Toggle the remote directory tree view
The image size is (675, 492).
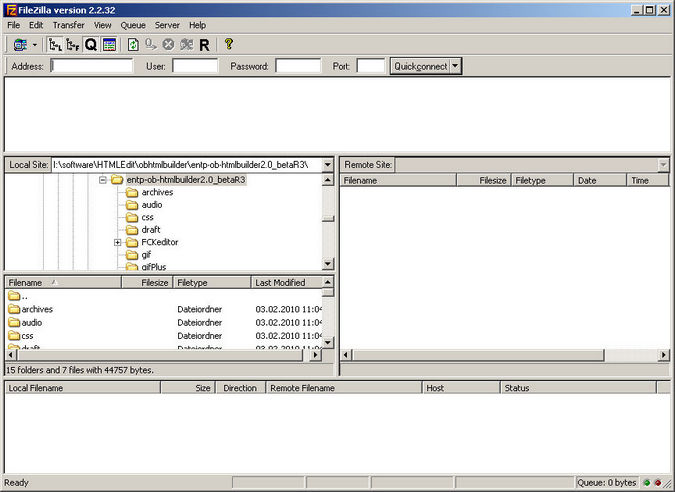(73, 44)
